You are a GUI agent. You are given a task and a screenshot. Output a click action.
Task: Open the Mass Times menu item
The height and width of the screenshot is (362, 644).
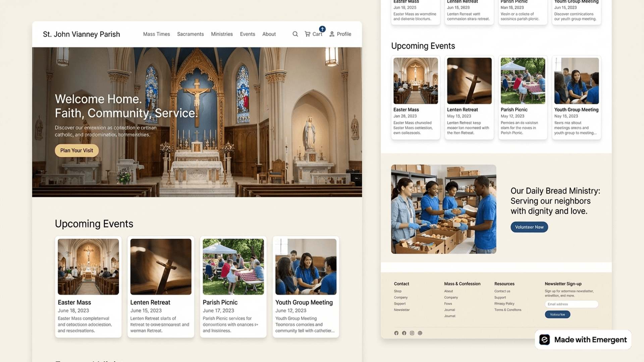tap(156, 34)
